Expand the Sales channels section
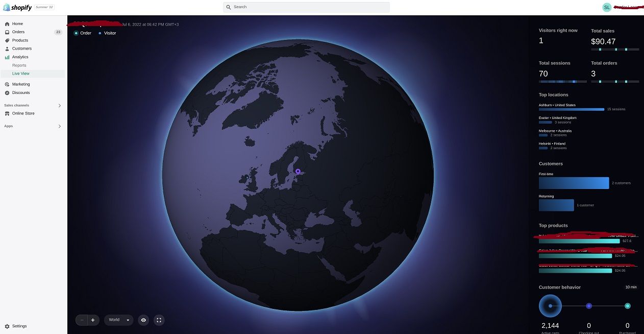644x334 pixels. click(x=59, y=106)
